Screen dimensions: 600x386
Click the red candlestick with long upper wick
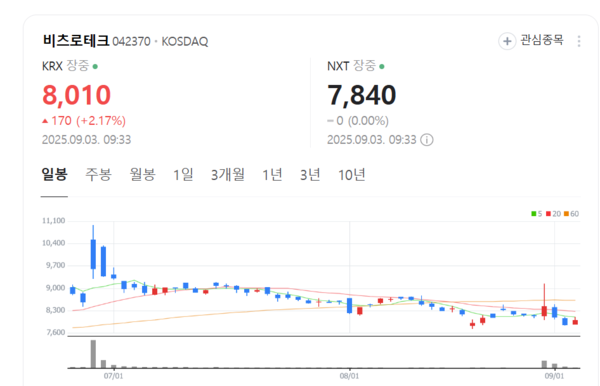(544, 302)
